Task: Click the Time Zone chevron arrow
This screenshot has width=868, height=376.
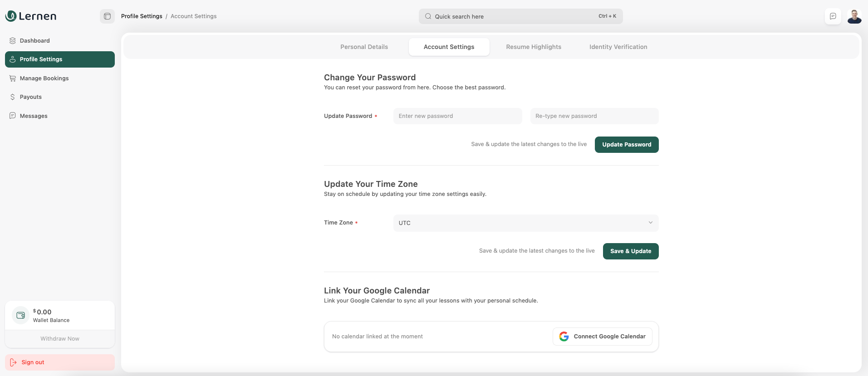Action: coord(650,223)
